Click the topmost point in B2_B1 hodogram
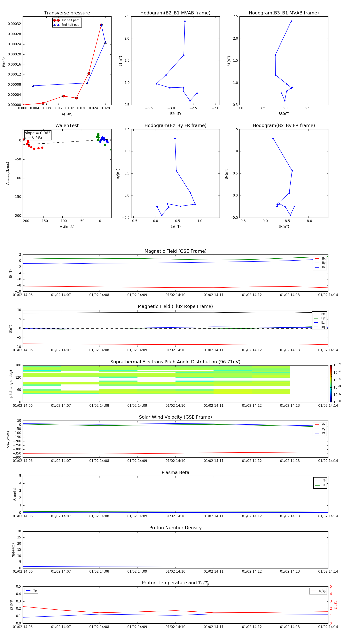Image resolution: width=351 pixels, height=644 pixels. coord(185,21)
